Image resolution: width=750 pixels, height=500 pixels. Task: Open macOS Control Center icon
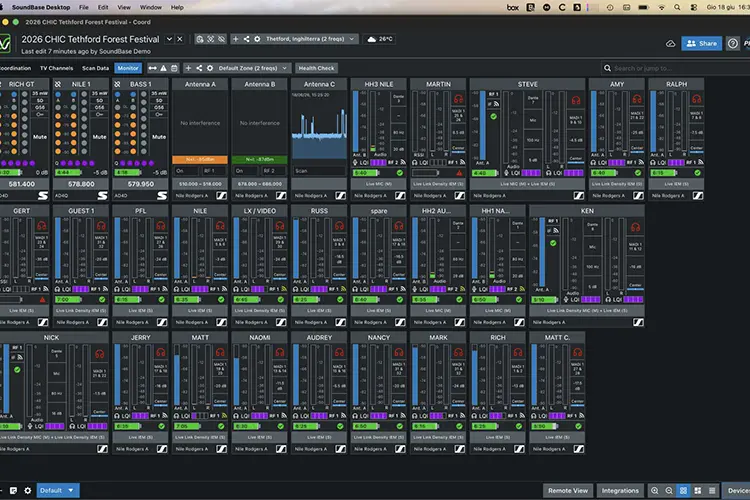point(694,7)
